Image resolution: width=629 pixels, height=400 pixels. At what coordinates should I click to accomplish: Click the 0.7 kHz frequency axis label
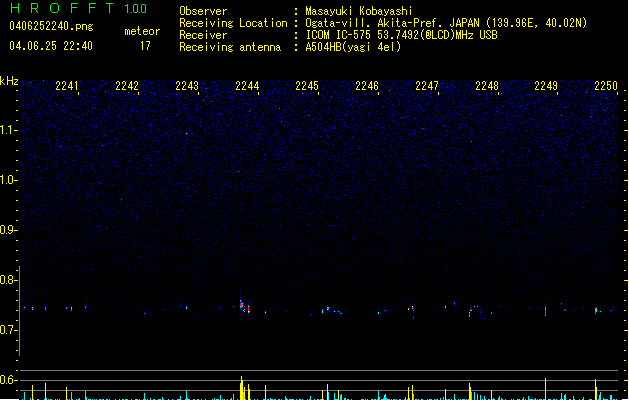9,330
